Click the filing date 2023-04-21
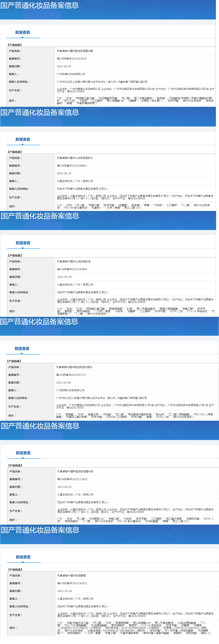The height and width of the screenshot is (644, 219). [65, 487]
